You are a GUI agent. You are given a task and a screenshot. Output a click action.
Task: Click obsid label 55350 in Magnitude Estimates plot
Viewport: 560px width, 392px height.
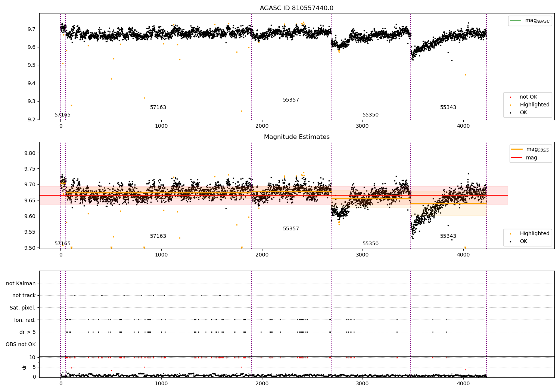click(370, 244)
